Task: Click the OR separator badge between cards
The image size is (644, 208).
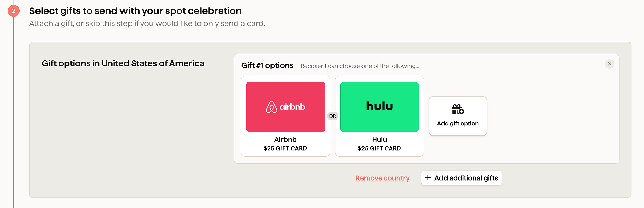Action: (332, 116)
